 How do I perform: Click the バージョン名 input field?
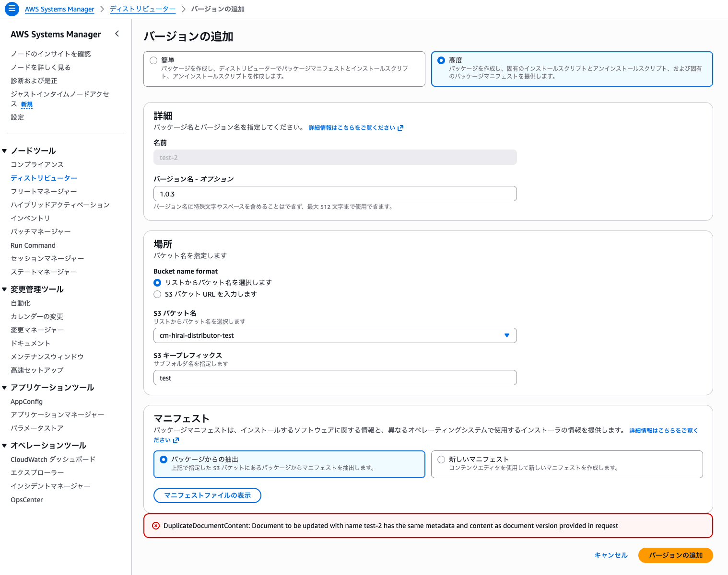pos(335,194)
